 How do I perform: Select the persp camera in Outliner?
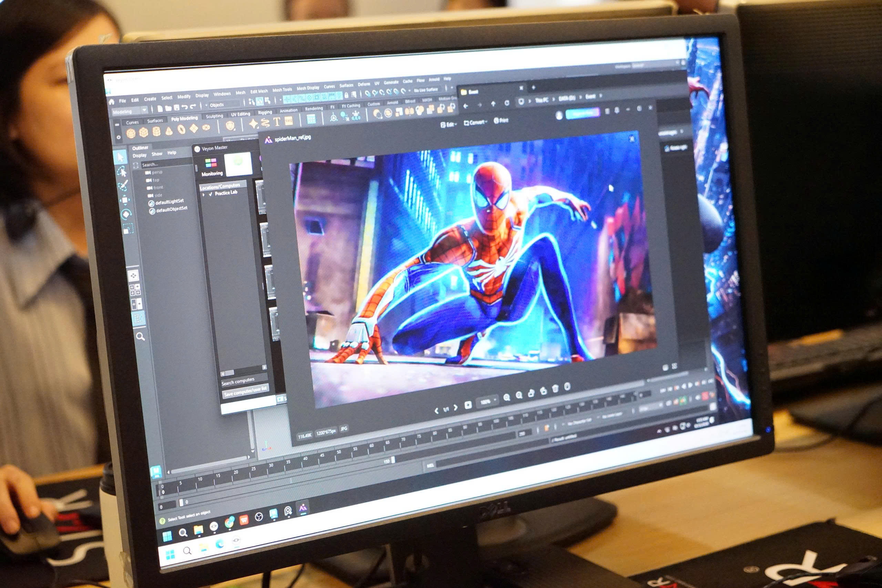154,173
